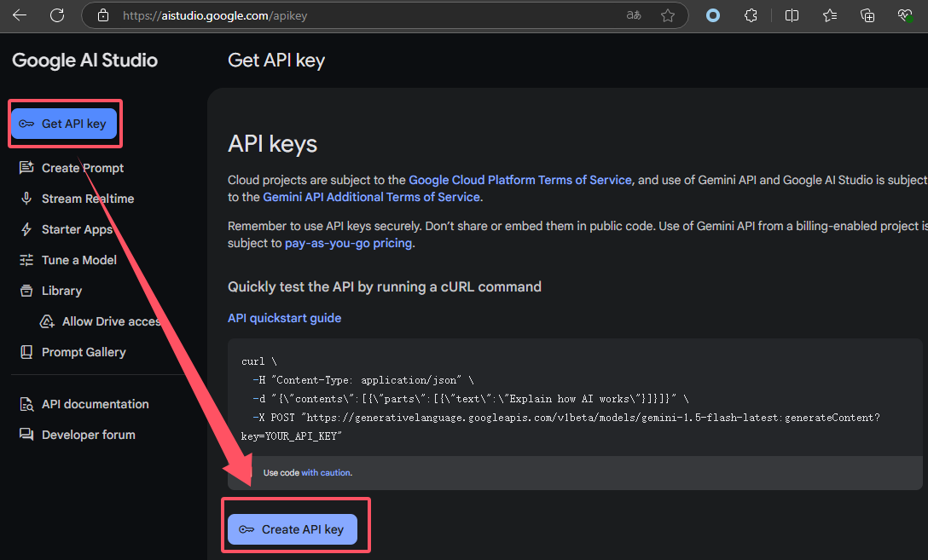This screenshot has width=928, height=560.
Task: Open the blue circle extension icon
Action: click(x=713, y=15)
